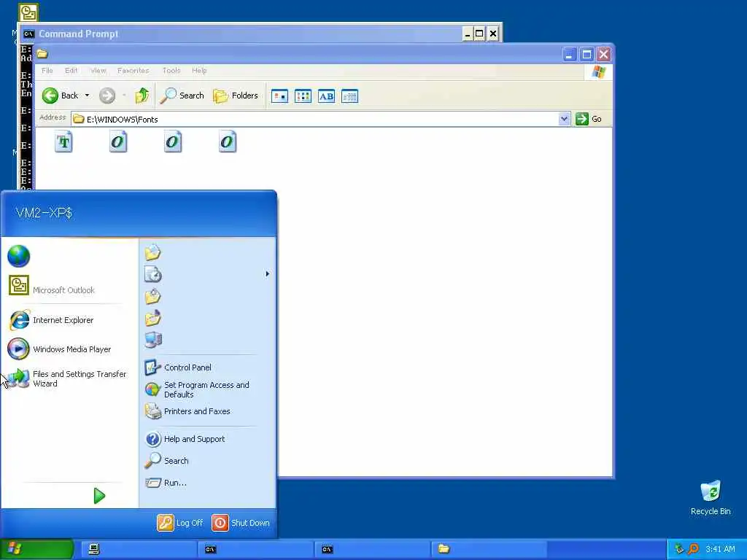The height and width of the screenshot is (560, 747).
Task: Expand the recent documents submenu arrow
Action: pos(267,274)
